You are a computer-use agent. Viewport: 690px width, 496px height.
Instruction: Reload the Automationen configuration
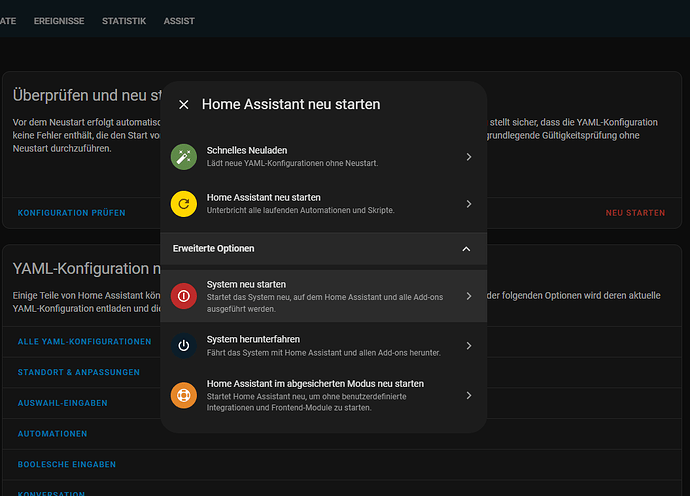pos(52,434)
